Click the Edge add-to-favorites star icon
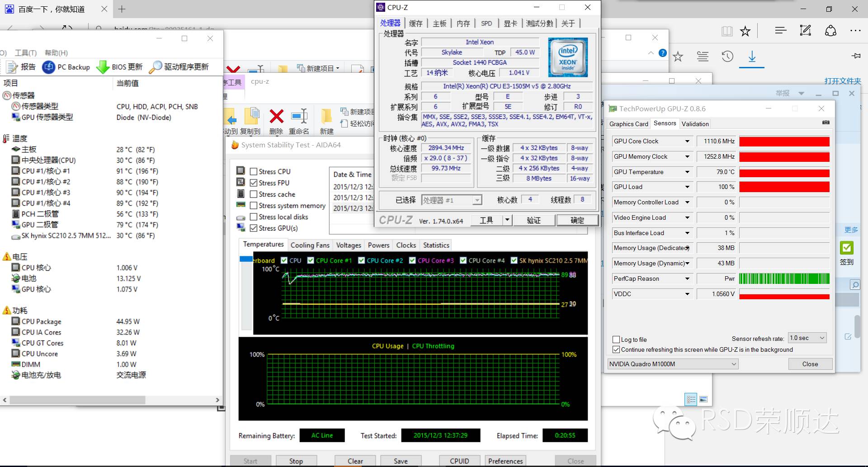 [745, 31]
